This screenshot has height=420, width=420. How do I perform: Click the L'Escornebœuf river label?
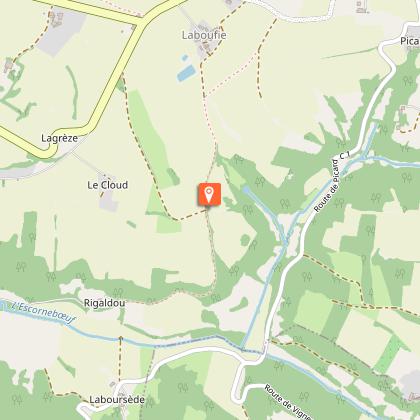point(43,313)
